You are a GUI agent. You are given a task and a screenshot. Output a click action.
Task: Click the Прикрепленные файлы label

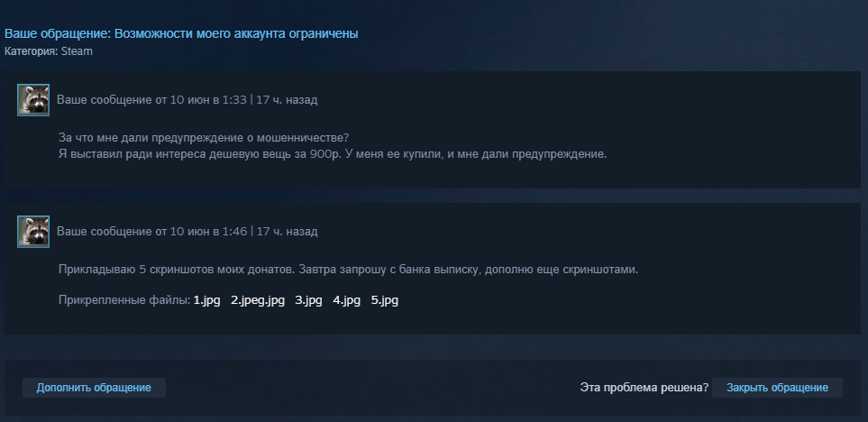(124, 300)
